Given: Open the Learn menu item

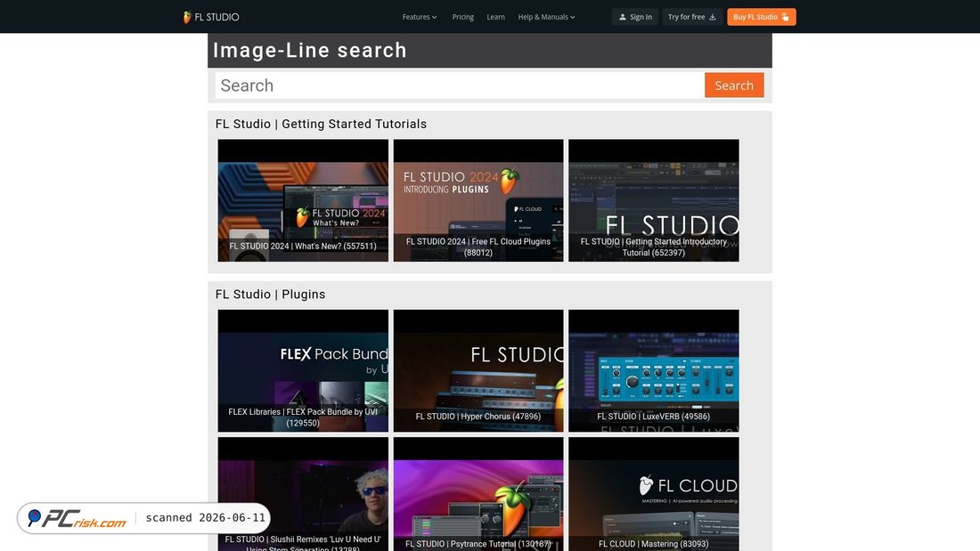Looking at the screenshot, I should 495,17.
